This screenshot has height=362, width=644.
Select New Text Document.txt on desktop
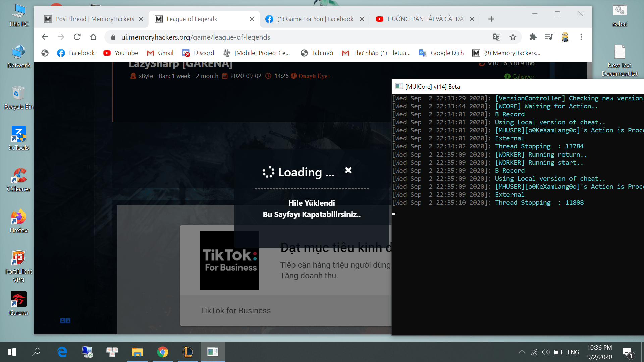coord(620,61)
